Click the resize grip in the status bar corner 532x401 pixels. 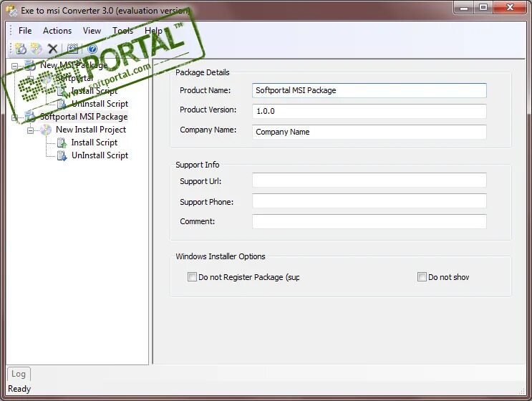click(x=521, y=391)
